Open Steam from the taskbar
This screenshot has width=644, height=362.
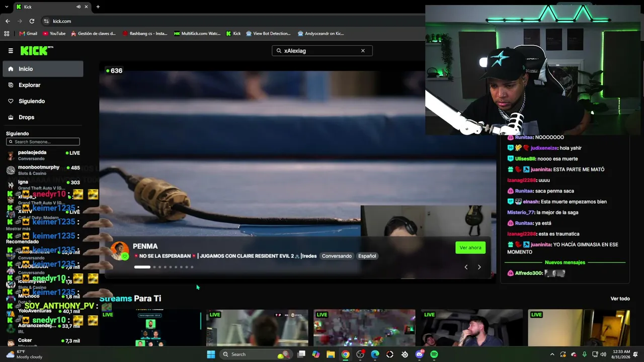point(405,354)
